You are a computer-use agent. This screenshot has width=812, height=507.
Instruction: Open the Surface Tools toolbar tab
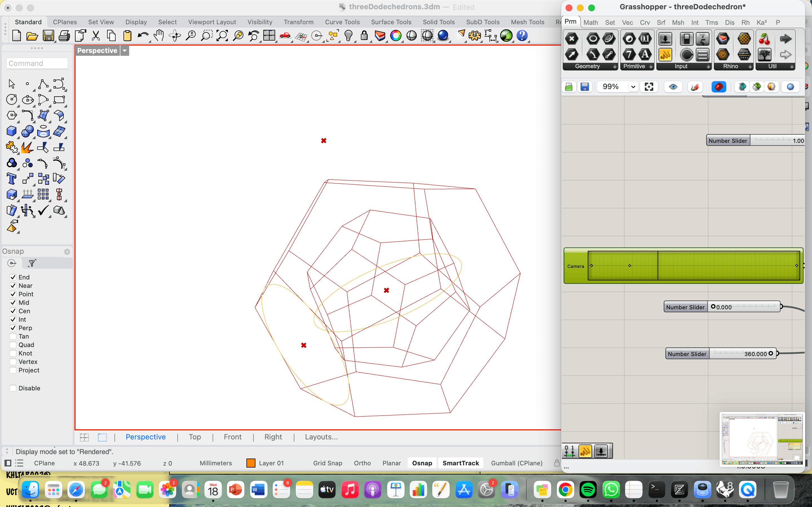[x=391, y=22]
